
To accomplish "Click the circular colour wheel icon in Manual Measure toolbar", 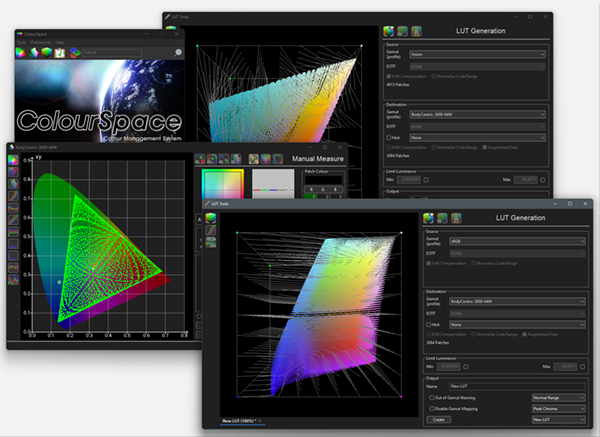I will pyautogui.click(x=212, y=159).
